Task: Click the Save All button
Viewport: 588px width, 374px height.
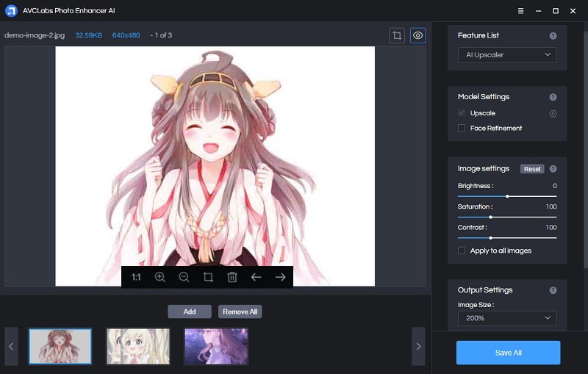Action: (508, 353)
